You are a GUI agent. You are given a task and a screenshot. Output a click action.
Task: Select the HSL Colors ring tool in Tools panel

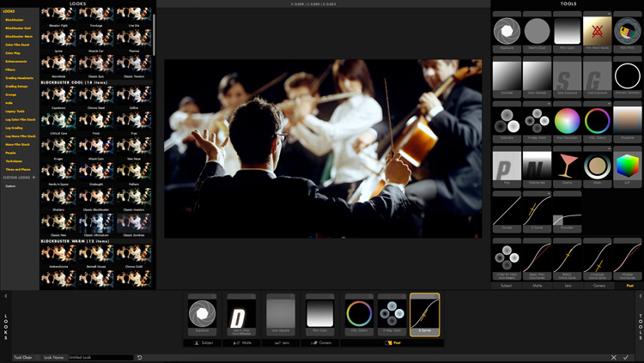[597, 122]
